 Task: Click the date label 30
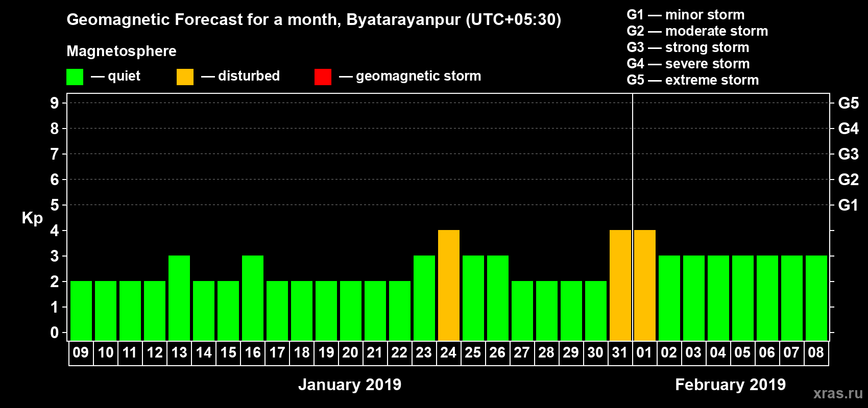point(595,352)
